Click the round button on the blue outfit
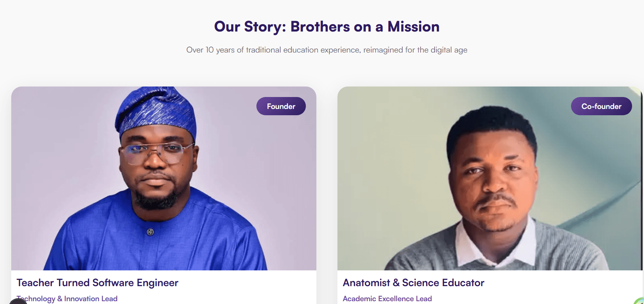The width and height of the screenshot is (644, 304). [150, 232]
